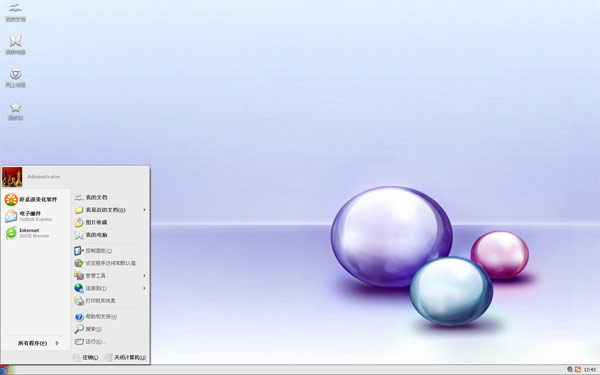The width and height of the screenshot is (600, 375).
Task: Expand the Administrative Tools submenu arrow
Action: [x=144, y=276]
